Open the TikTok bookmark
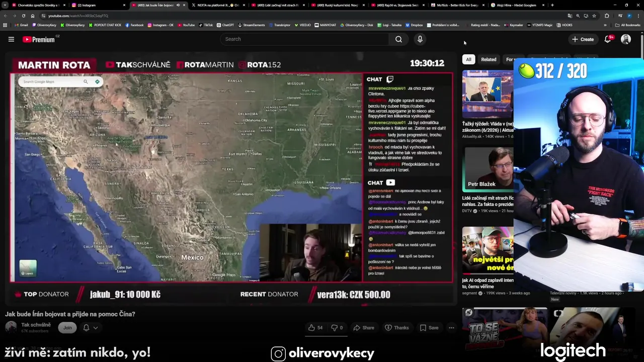 206,25
